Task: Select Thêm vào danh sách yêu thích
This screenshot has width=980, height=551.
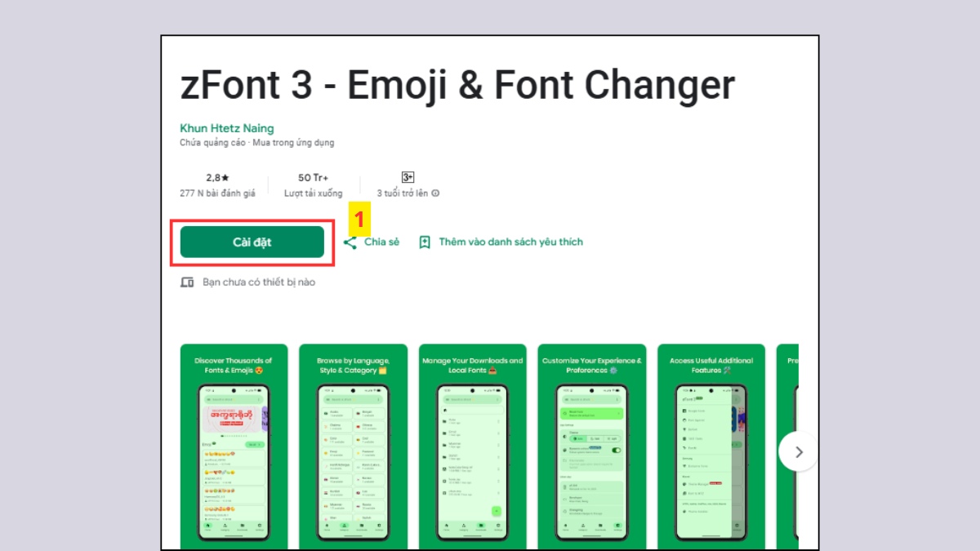Action: tap(510, 242)
